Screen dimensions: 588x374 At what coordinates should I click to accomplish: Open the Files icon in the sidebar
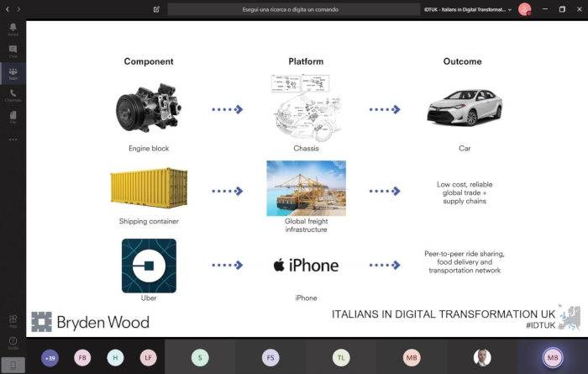pos(13,117)
